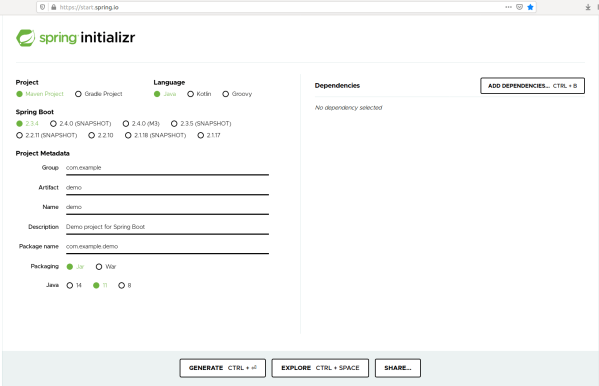Open the page actions three-dot menu
Viewport: 599px width, 386px height.
click(x=508, y=7)
